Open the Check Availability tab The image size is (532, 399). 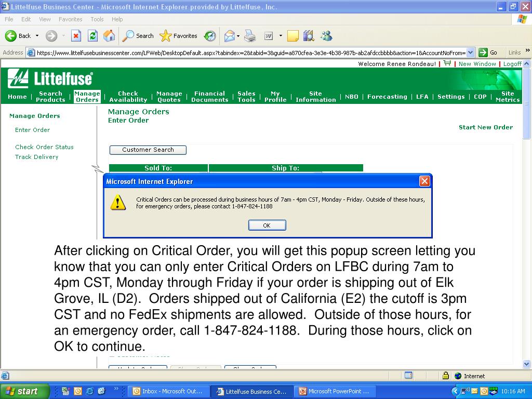[x=128, y=97]
